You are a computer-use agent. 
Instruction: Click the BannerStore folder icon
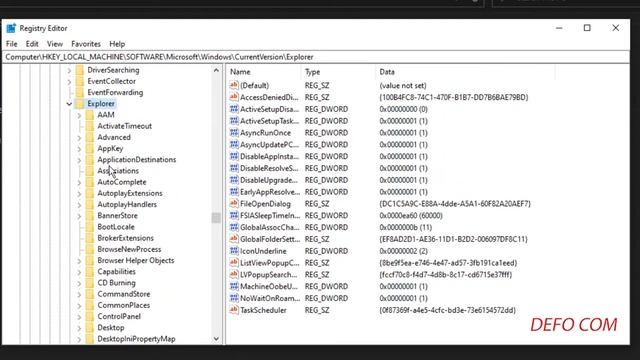[90, 216]
